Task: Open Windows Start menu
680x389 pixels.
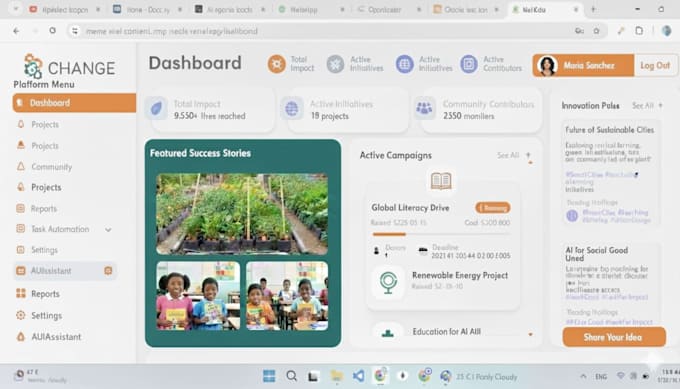Action: pyautogui.click(x=269, y=376)
